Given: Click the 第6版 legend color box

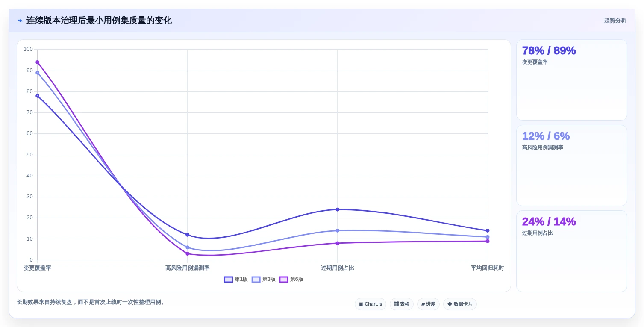Looking at the screenshot, I should [x=284, y=280].
